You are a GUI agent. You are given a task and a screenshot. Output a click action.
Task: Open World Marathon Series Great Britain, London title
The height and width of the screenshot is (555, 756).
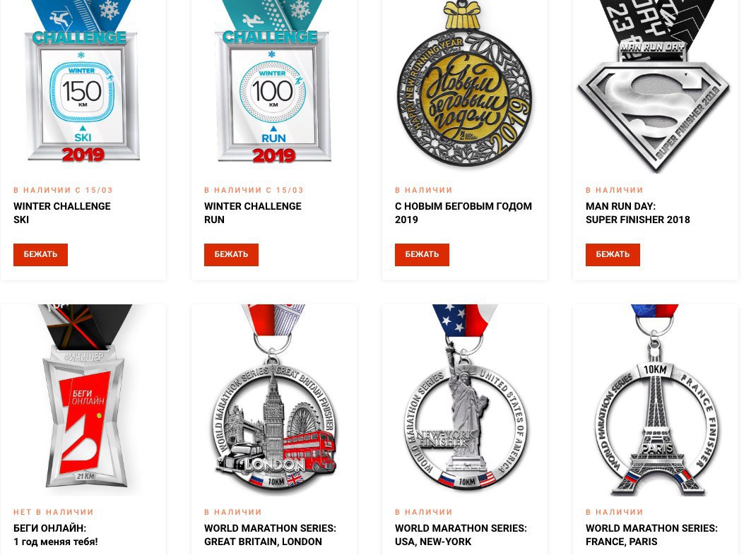(x=270, y=535)
